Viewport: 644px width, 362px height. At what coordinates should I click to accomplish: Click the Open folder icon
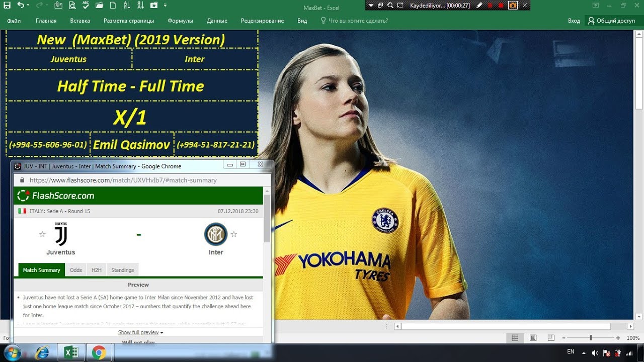(99, 6)
